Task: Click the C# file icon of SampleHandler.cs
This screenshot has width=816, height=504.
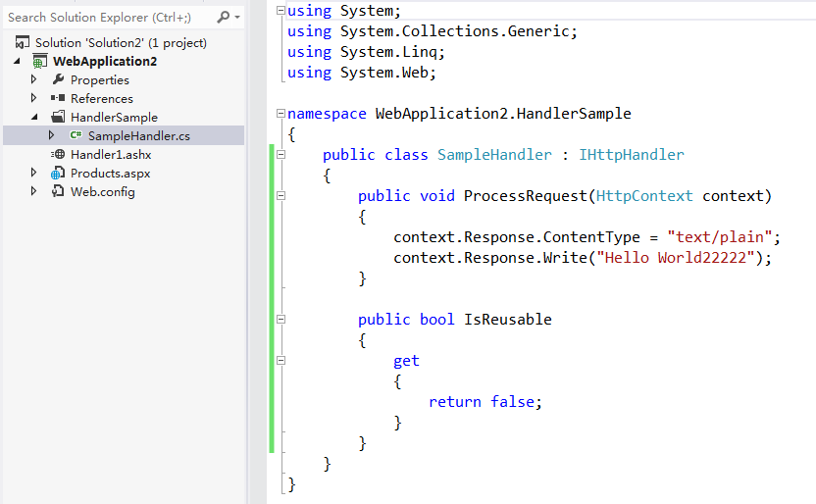Action: click(x=76, y=135)
